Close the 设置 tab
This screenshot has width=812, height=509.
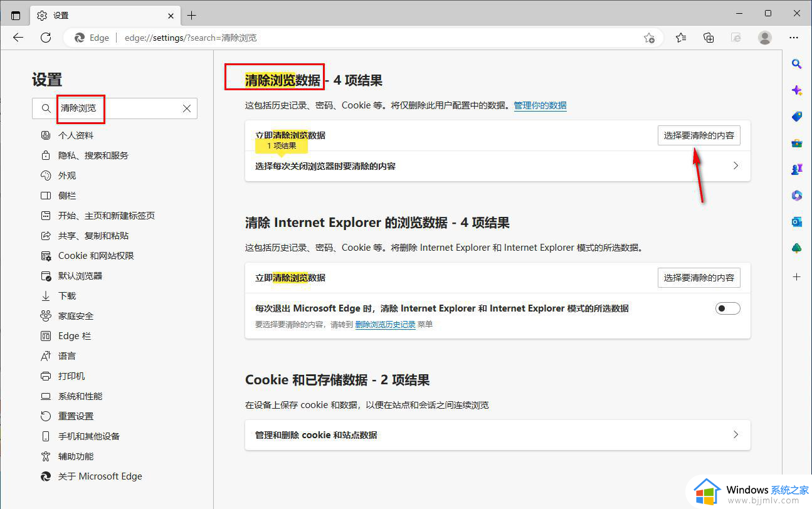click(x=172, y=15)
